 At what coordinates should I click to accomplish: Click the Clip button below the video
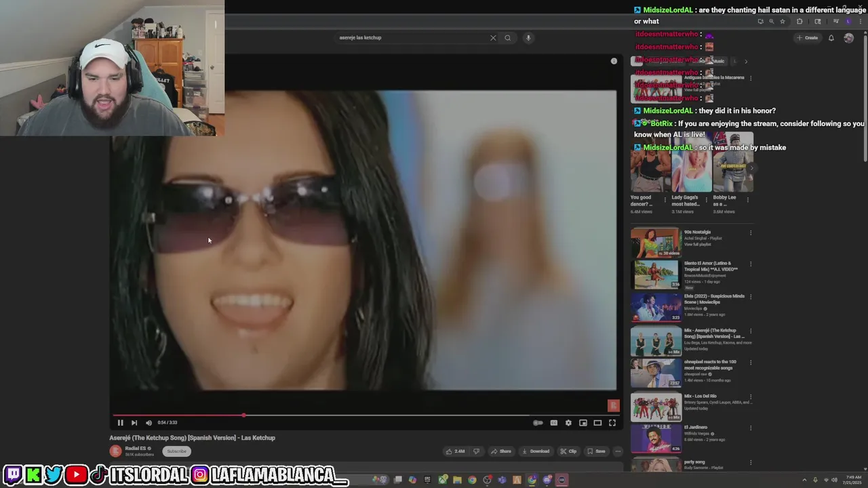[x=568, y=451]
